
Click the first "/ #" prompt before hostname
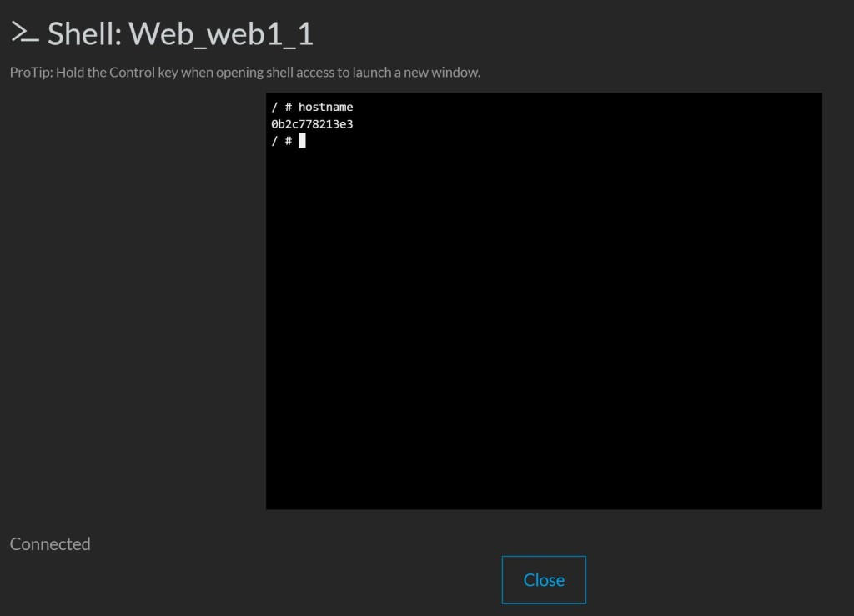point(281,107)
